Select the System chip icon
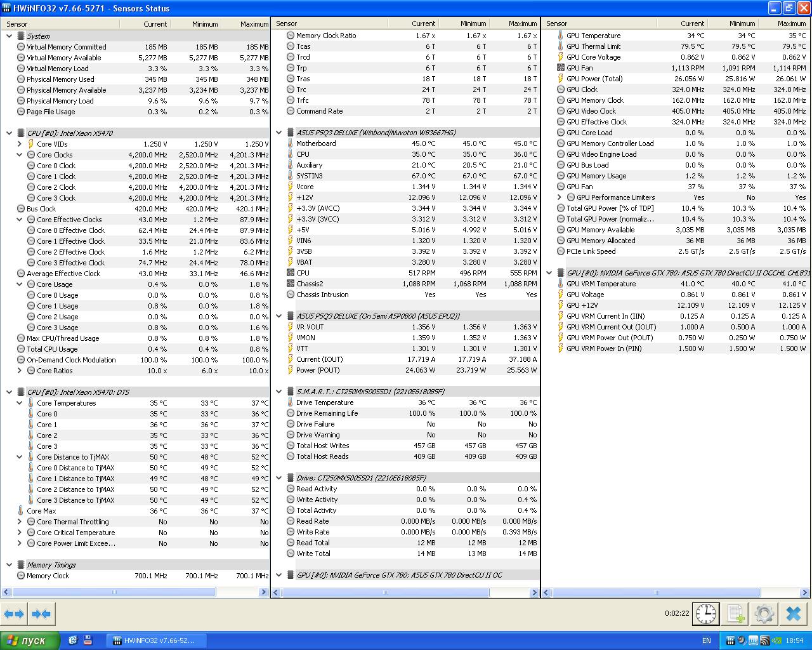 point(21,36)
